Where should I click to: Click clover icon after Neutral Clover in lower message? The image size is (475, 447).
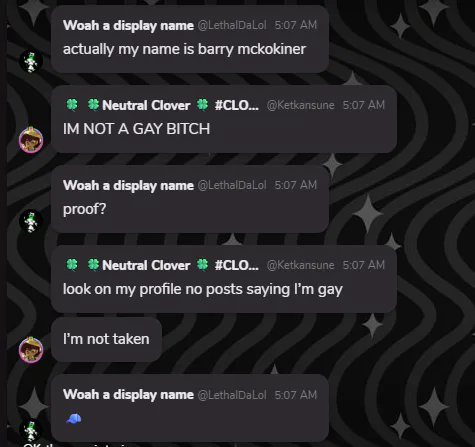pyautogui.click(x=202, y=265)
